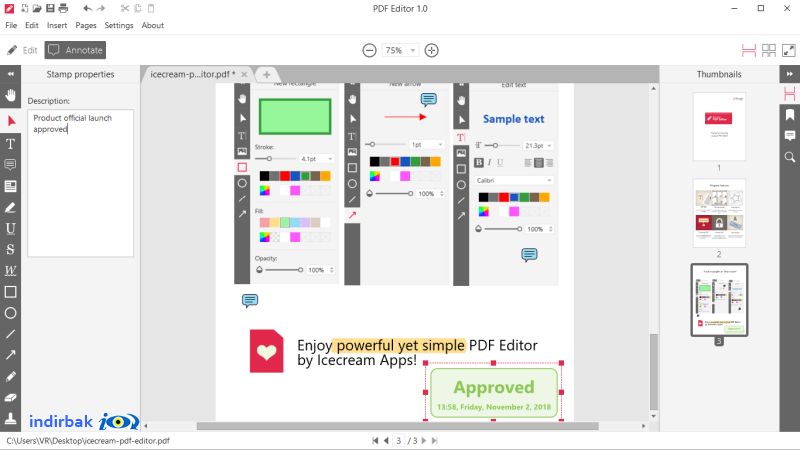The image size is (800, 450).
Task: Open the comments panel in right sidebar
Action: [x=789, y=136]
